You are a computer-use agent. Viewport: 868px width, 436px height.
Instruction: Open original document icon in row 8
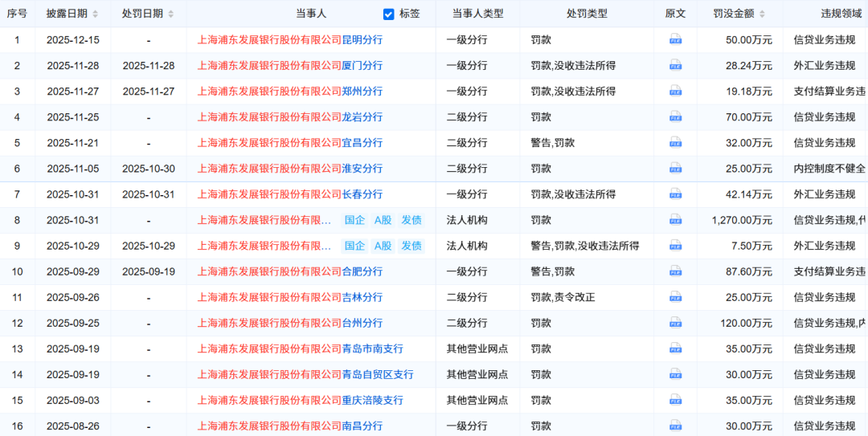click(x=675, y=220)
